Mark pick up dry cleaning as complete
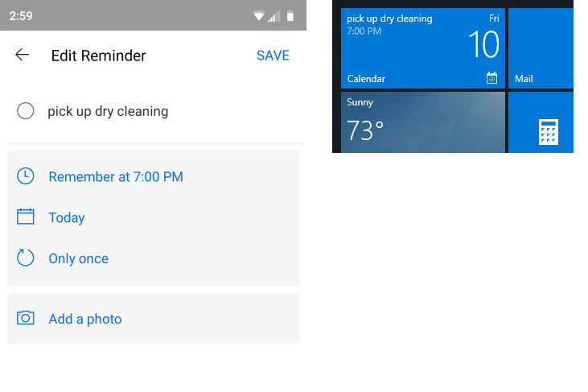Image resolution: width=588 pixels, height=392 pixels. (26, 111)
